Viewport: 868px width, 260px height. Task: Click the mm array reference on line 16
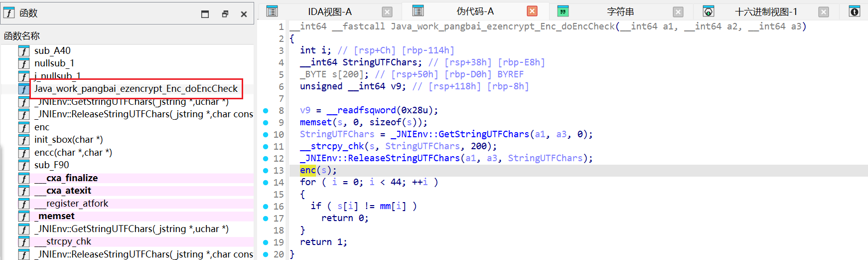385,206
